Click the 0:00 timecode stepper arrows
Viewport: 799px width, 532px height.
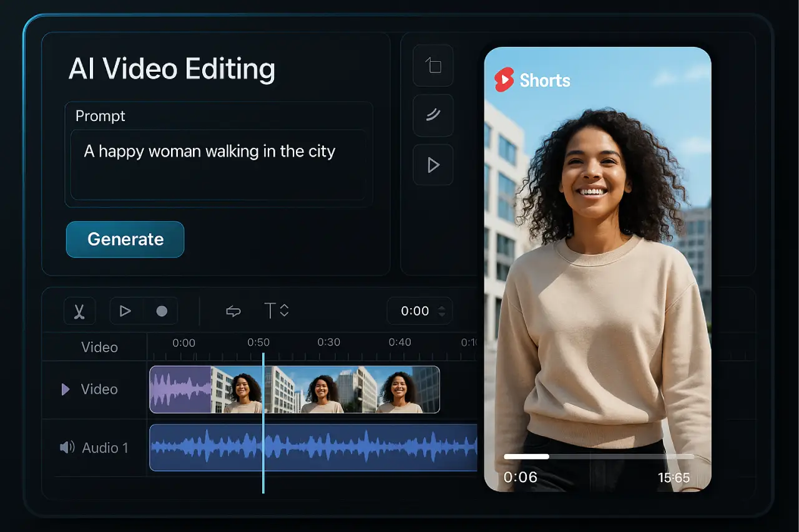pyautogui.click(x=443, y=311)
